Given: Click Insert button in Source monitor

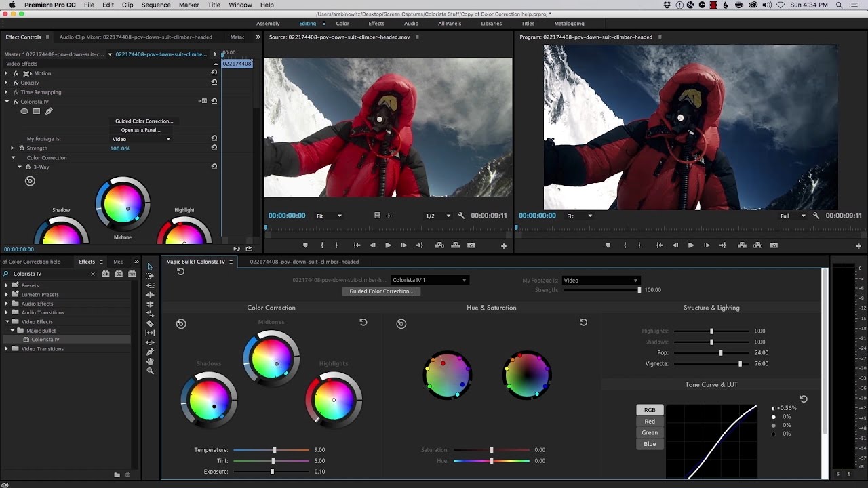Looking at the screenshot, I should (x=439, y=245).
